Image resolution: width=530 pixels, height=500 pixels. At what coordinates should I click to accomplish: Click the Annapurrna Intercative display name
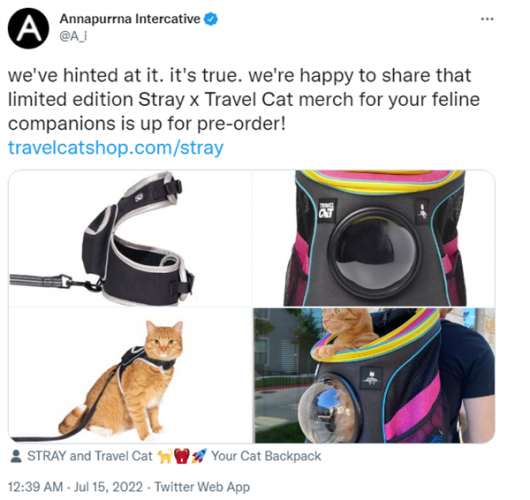pos(130,19)
